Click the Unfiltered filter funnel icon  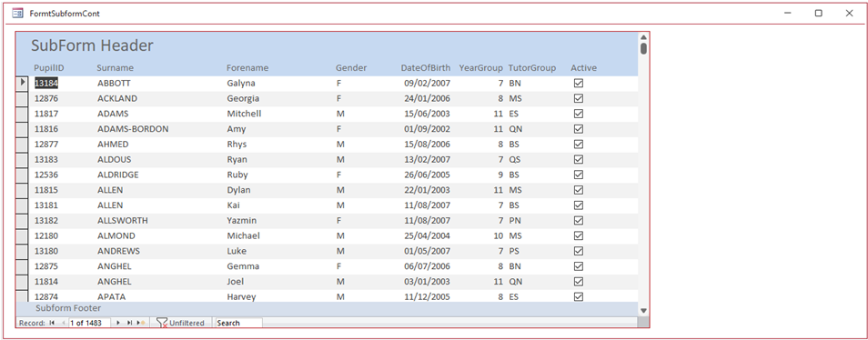[x=162, y=324]
